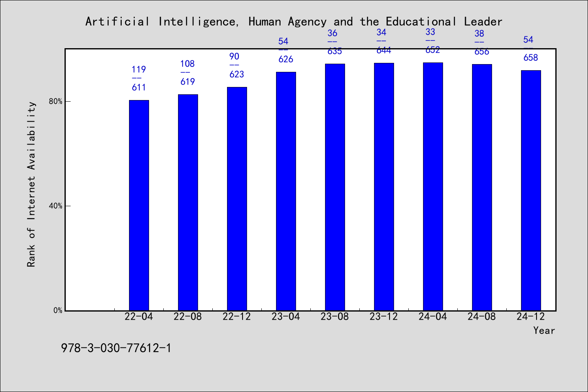Select the bar for 22-04
Screen dimensions: 588x392
139,205
